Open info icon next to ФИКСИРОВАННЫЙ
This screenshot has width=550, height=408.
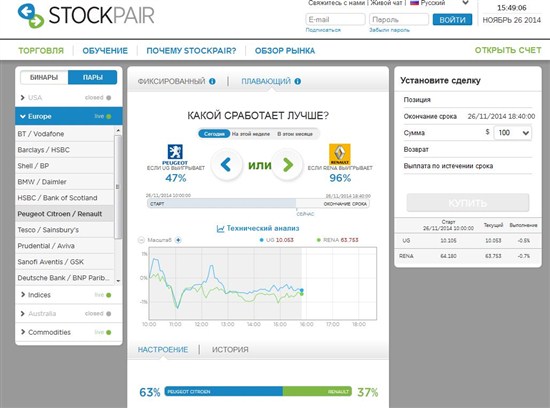212,81
